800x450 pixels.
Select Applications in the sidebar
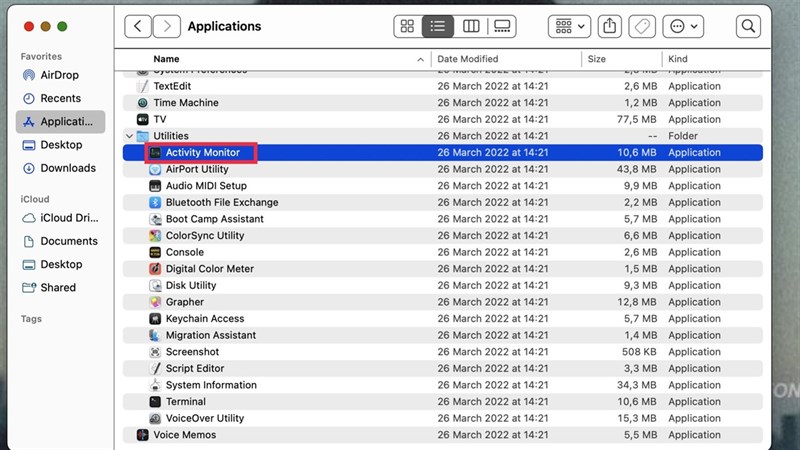click(60, 121)
